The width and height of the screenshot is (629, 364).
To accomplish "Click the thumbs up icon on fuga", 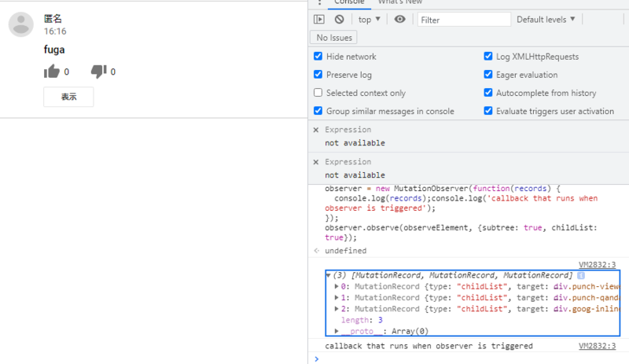I will [x=52, y=72].
